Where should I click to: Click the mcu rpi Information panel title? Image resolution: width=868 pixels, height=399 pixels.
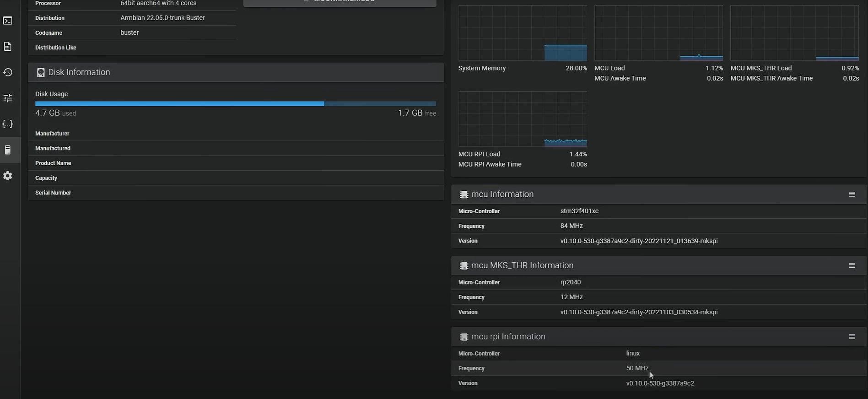pos(508,337)
